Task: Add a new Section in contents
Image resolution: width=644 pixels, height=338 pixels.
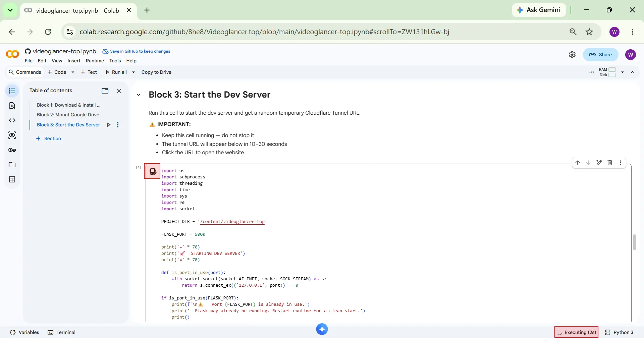Action: (49, 138)
